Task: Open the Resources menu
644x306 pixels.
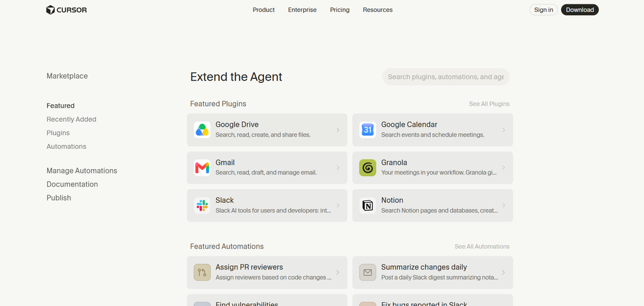Action: click(x=377, y=10)
